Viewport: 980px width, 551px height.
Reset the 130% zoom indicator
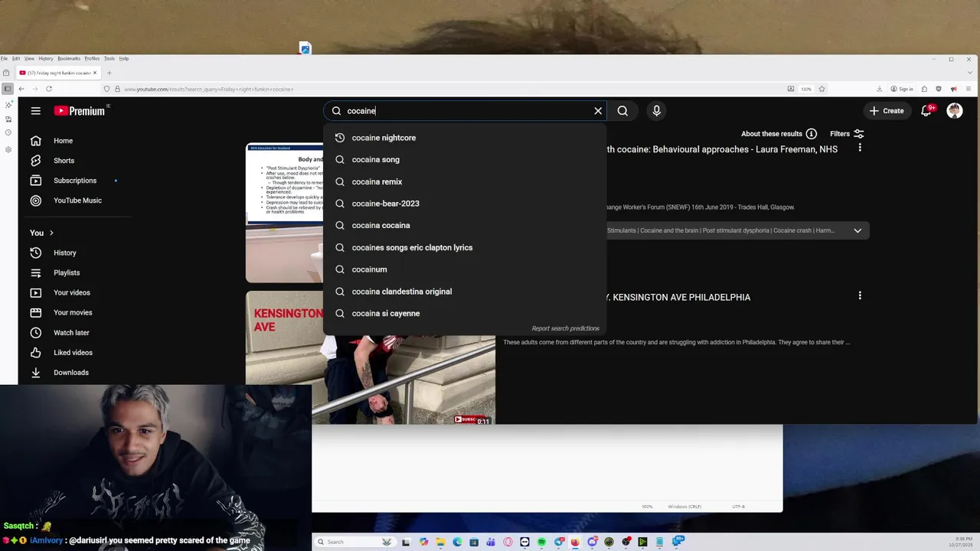click(806, 89)
